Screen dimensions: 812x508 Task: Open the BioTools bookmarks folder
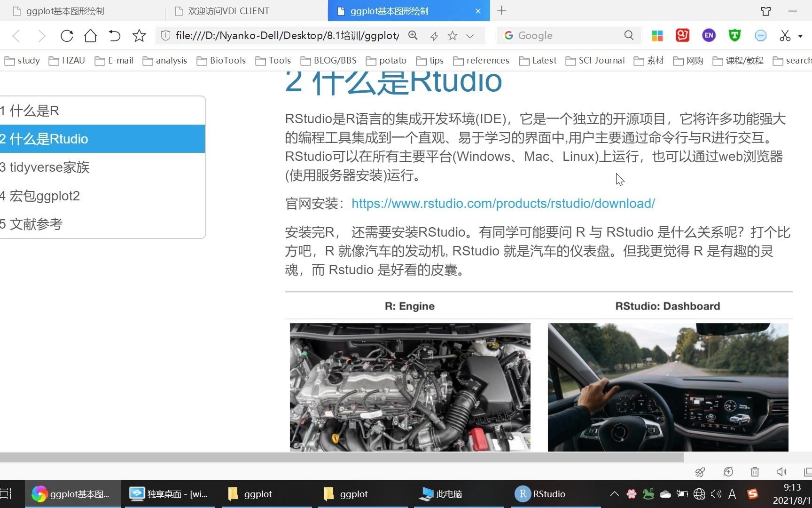(221, 61)
